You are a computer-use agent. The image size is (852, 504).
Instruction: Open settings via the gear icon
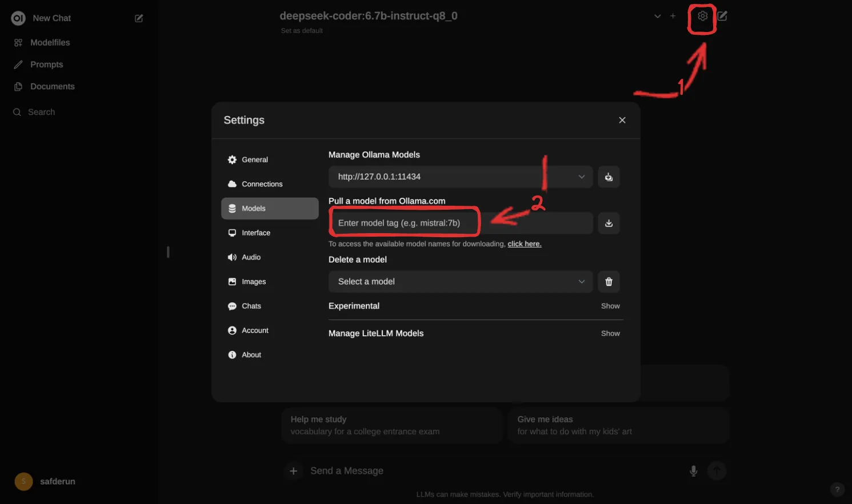pyautogui.click(x=702, y=16)
